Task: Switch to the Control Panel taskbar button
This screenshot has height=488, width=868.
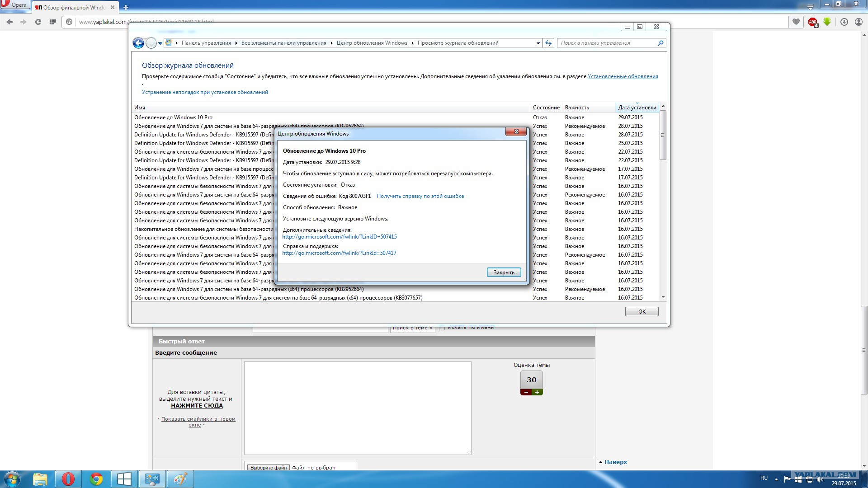Action: pyautogui.click(x=152, y=479)
